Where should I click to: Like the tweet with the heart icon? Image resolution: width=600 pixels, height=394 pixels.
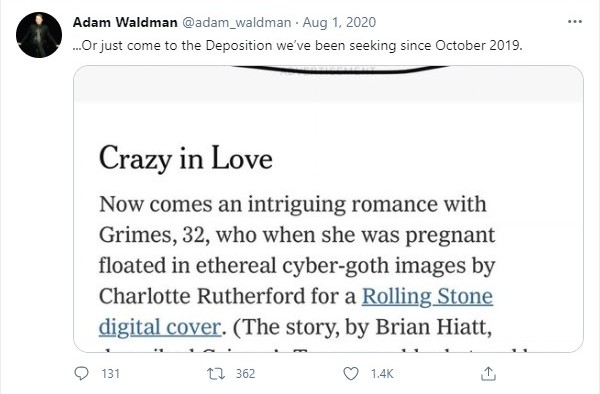pos(351,374)
